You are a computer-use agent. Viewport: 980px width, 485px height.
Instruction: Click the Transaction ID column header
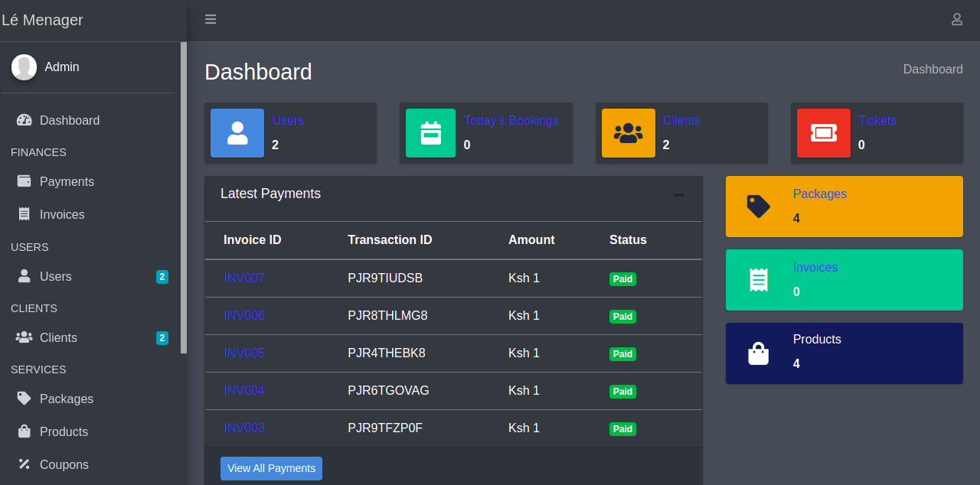[x=390, y=239]
